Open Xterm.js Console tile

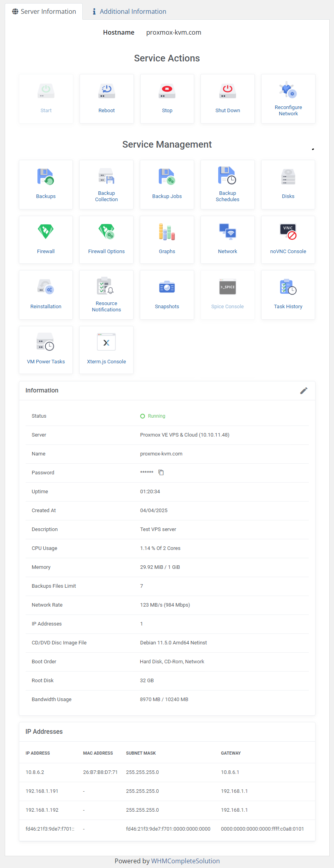[x=106, y=350]
